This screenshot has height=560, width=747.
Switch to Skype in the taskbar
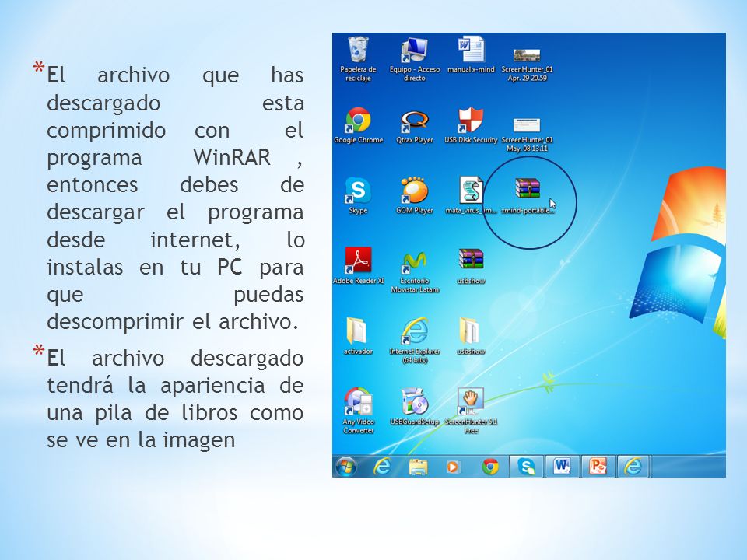(527, 466)
